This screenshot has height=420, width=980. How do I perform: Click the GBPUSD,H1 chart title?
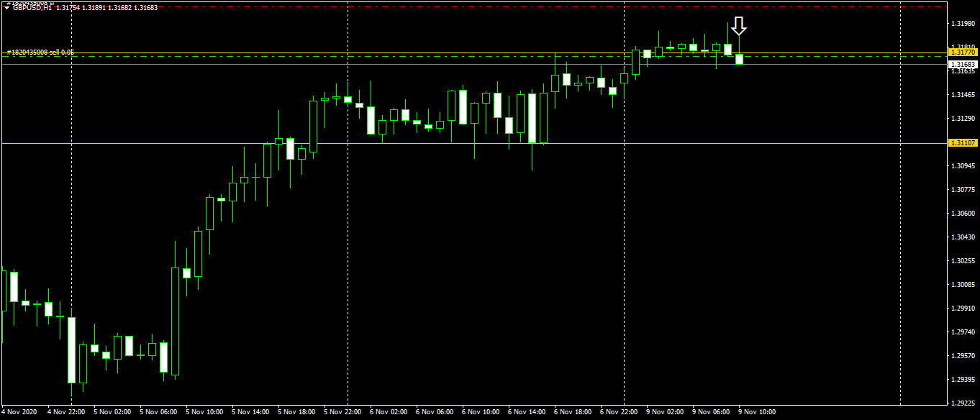pos(32,7)
